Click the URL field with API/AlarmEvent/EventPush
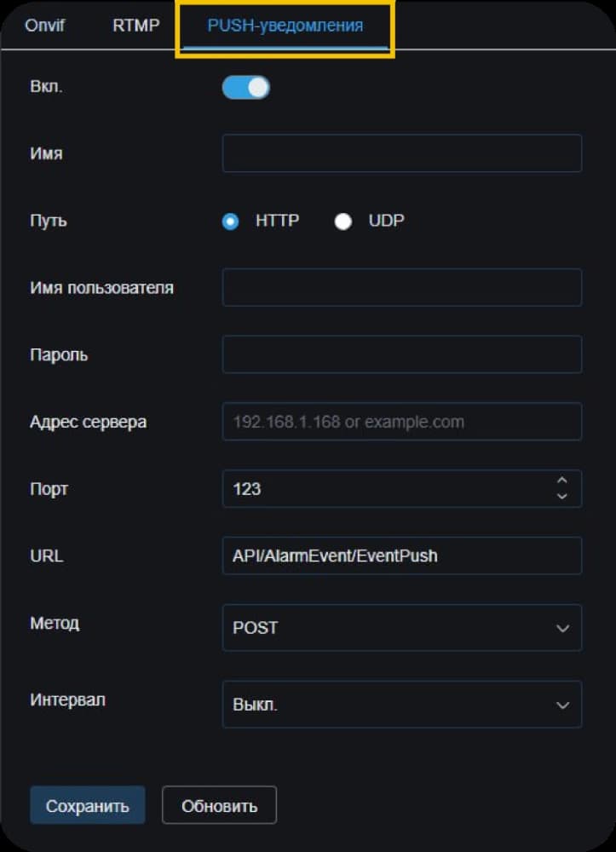The height and width of the screenshot is (852, 616). [x=402, y=556]
